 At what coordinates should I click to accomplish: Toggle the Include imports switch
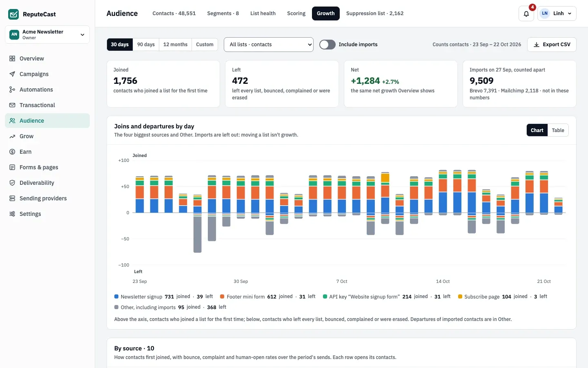pos(327,45)
